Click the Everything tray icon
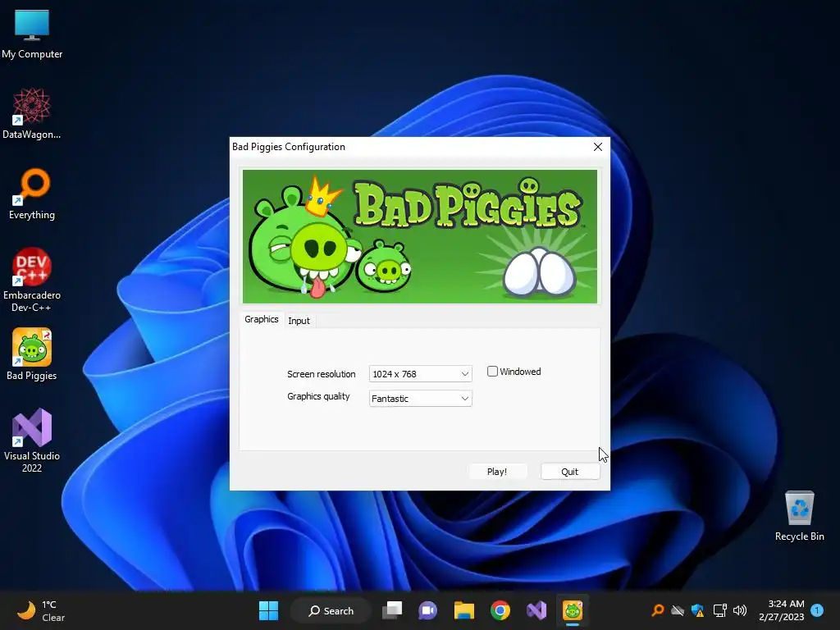The width and height of the screenshot is (840, 630). [x=658, y=610]
